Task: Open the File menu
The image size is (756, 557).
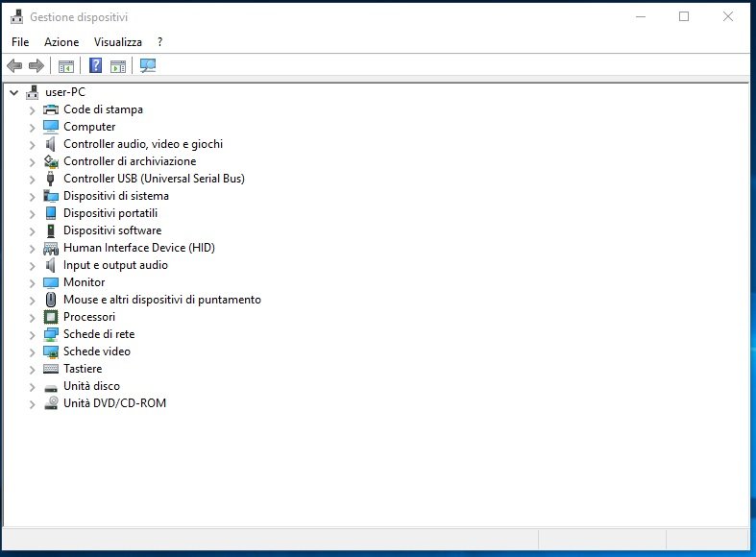Action: 20,42
